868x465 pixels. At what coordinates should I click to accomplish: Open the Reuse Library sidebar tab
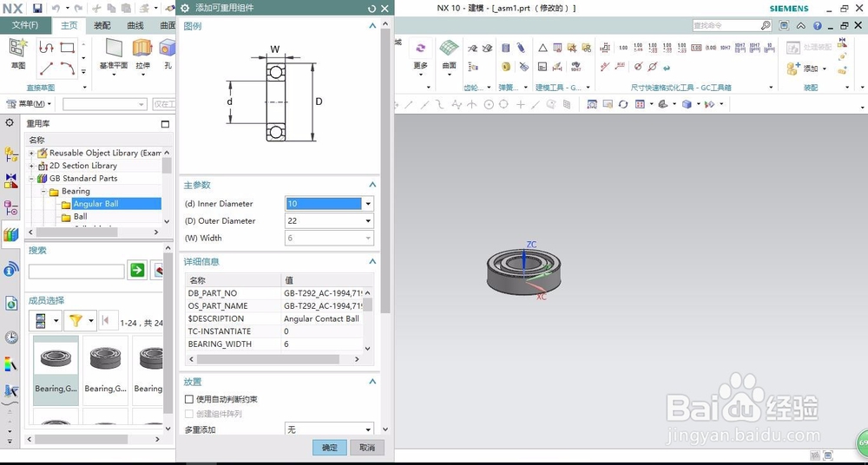point(10,234)
